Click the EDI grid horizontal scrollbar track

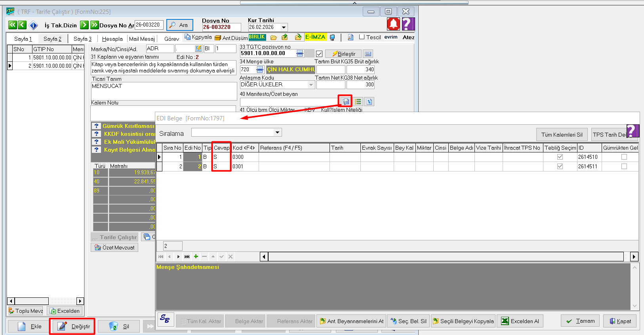[446, 257]
